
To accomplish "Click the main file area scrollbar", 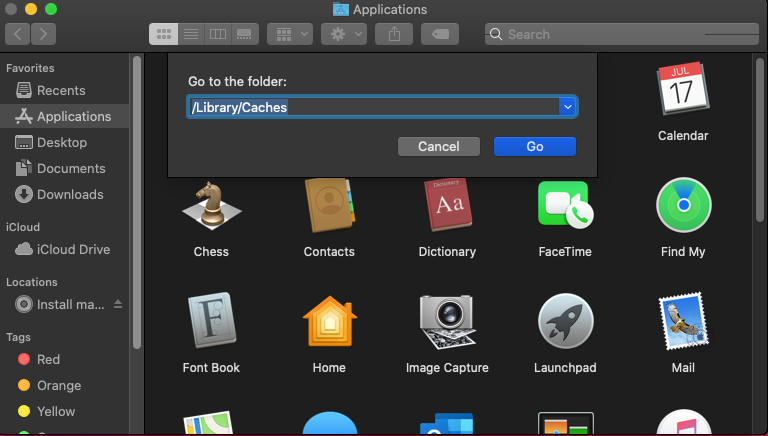I will coord(760,139).
